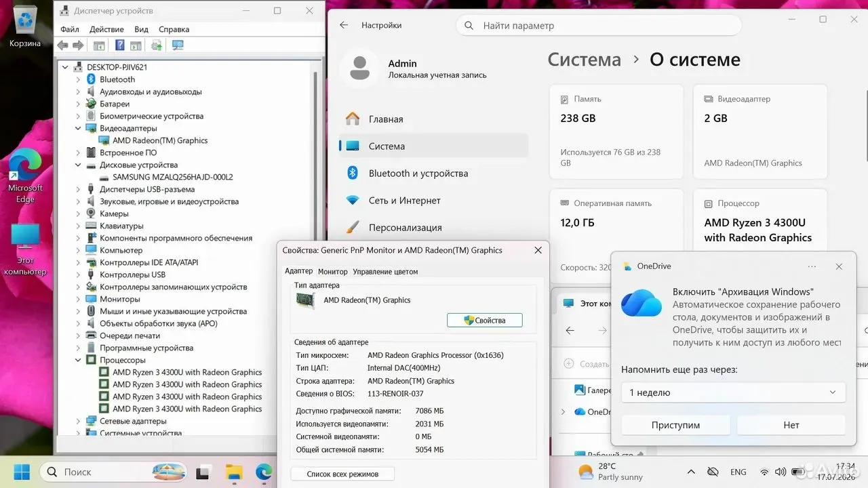Screen dimensions: 868x488
Task: Select Адаптер tab in properties dialog
Action: [x=299, y=271]
